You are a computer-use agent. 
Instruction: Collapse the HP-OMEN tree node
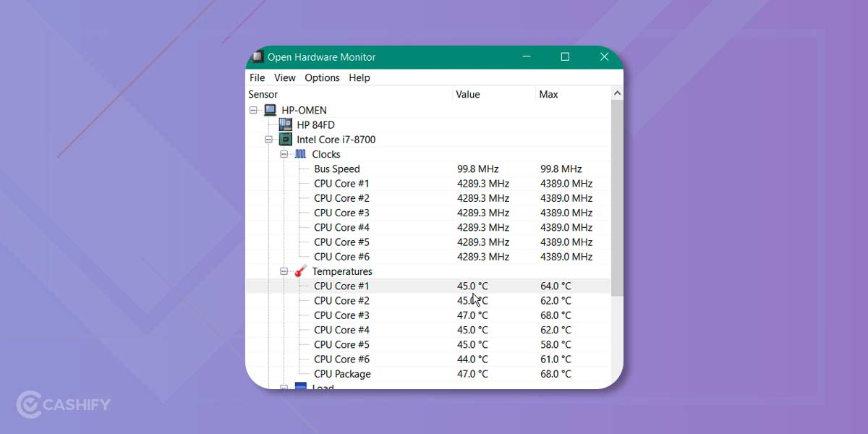(252, 109)
